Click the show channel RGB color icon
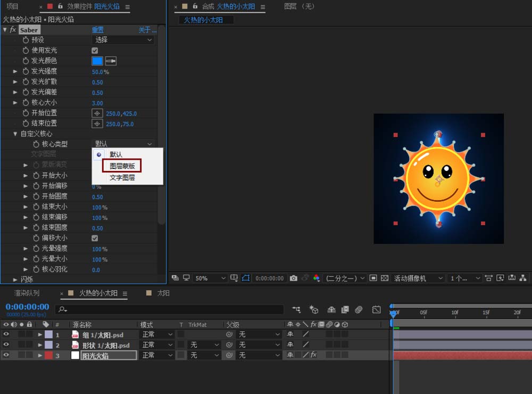The width and height of the screenshot is (532, 394). tap(317, 278)
